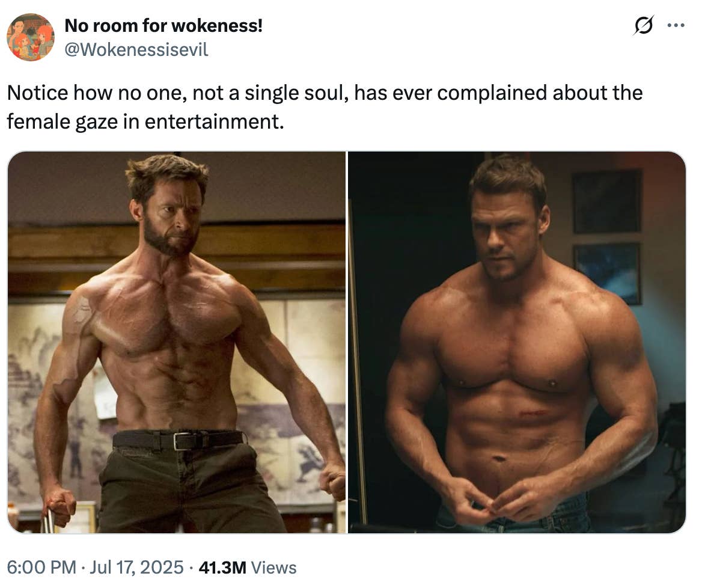Click the belt buckle in left photo
The height and width of the screenshot is (588, 702).
tap(182, 441)
